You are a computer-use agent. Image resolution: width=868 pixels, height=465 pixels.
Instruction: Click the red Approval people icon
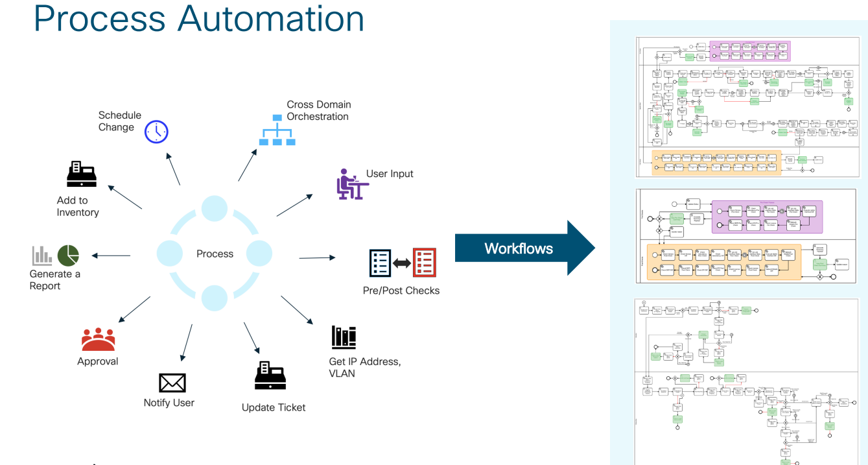coord(98,339)
